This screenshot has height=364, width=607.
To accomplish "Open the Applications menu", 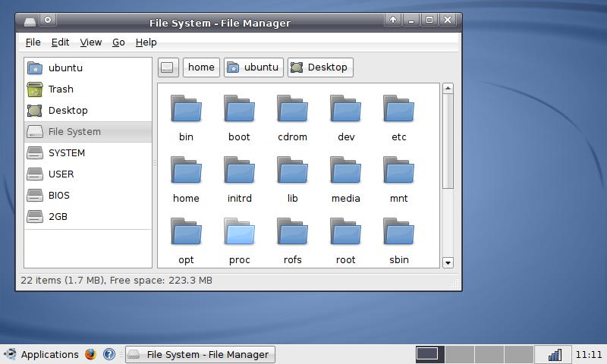I will click(x=41, y=354).
